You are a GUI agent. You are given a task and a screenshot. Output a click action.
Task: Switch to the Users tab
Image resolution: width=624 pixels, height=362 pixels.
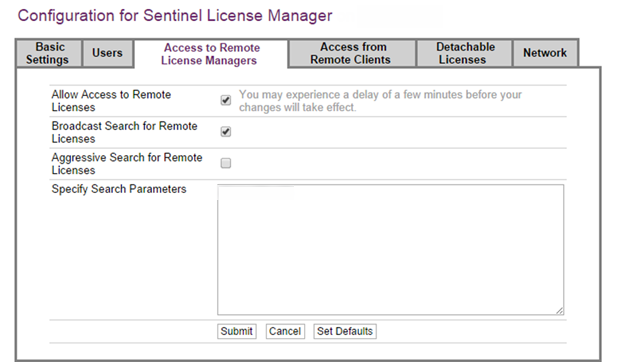point(107,53)
